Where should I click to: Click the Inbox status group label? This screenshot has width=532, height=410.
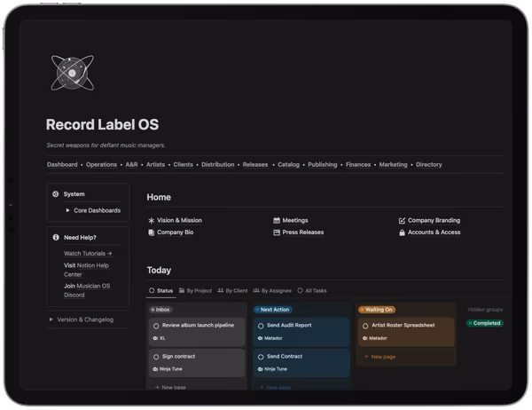(160, 310)
